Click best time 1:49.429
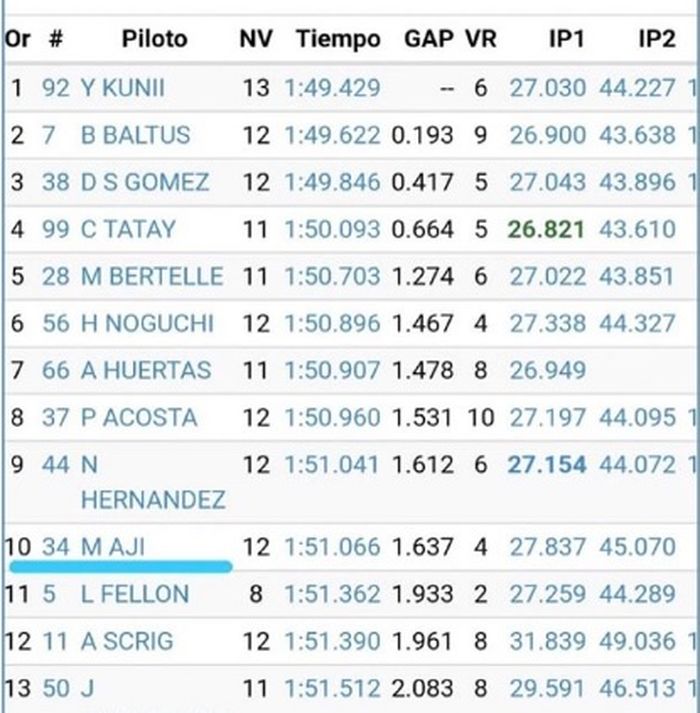Viewport: 700px width, 713px height. (x=332, y=88)
